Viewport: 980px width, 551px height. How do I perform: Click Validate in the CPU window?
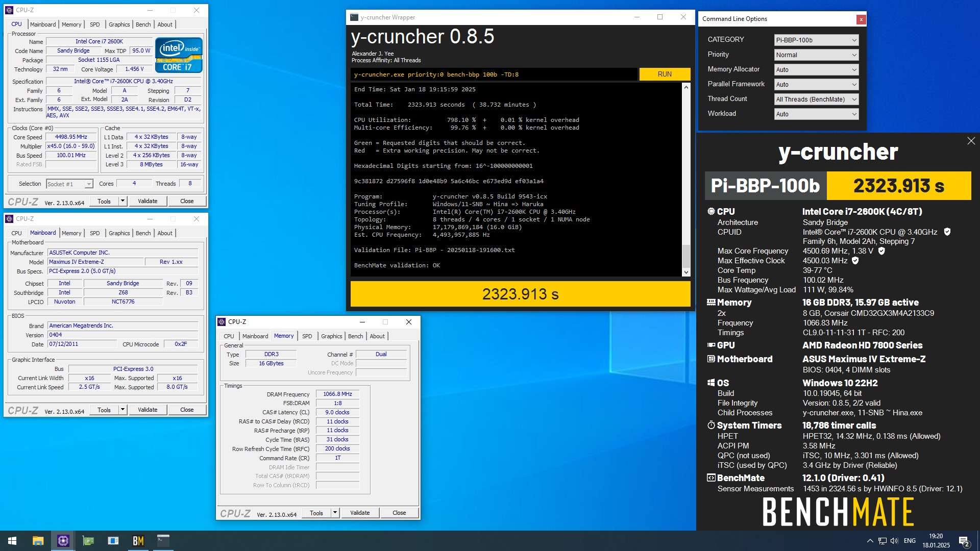(x=148, y=201)
